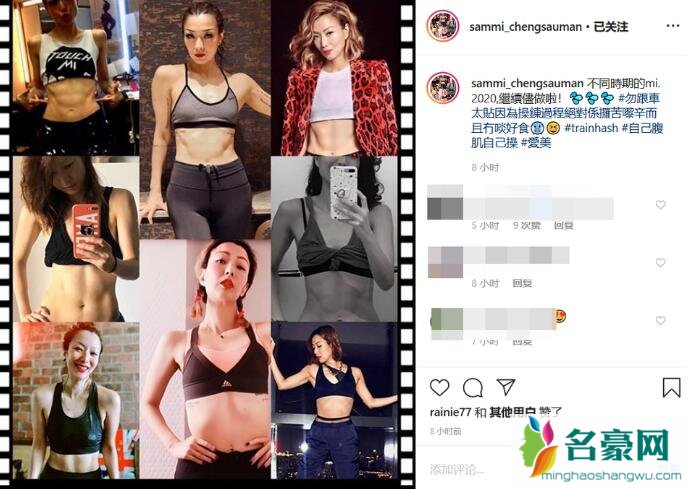Open the #愛美 hashtag
Image resolution: width=690 pixels, height=489 pixels.
536,143
